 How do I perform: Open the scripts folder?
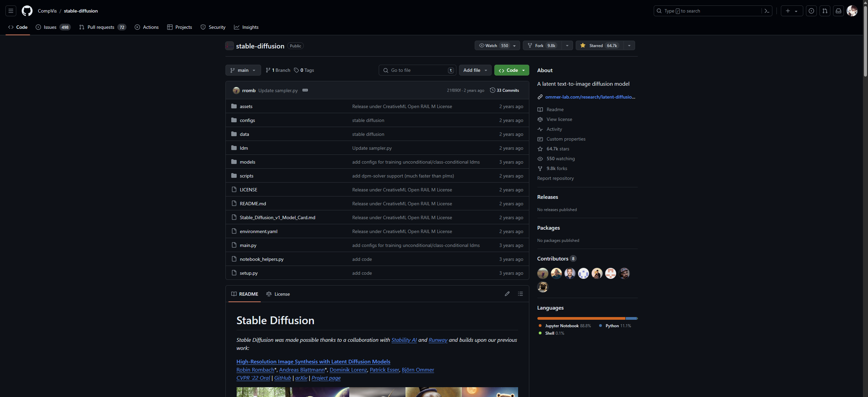point(246,176)
